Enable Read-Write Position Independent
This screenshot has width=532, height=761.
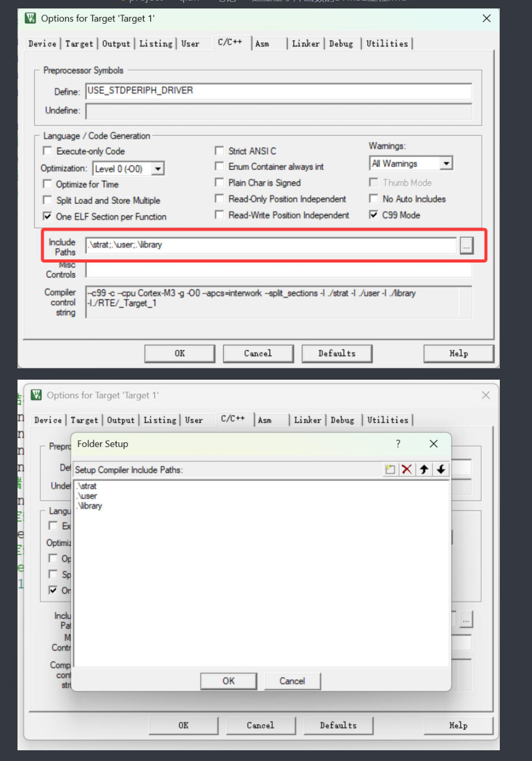[x=219, y=215]
